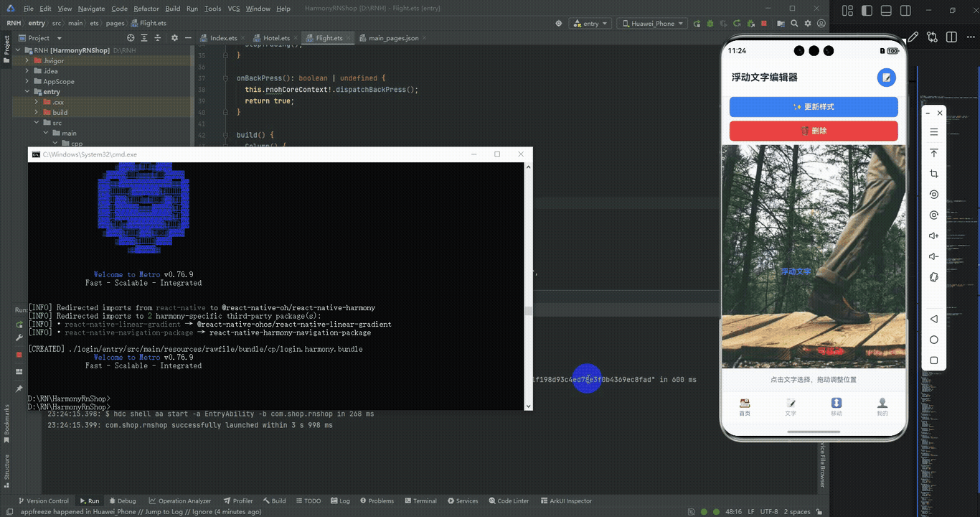Open the VCS menu
This screenshot has width=980, height=517.
tap(233, 9)
